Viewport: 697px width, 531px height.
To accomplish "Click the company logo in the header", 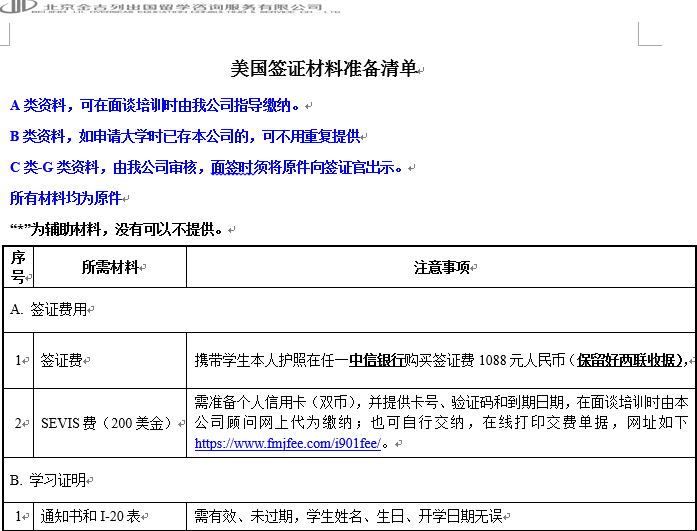I will tap(16, 8).
